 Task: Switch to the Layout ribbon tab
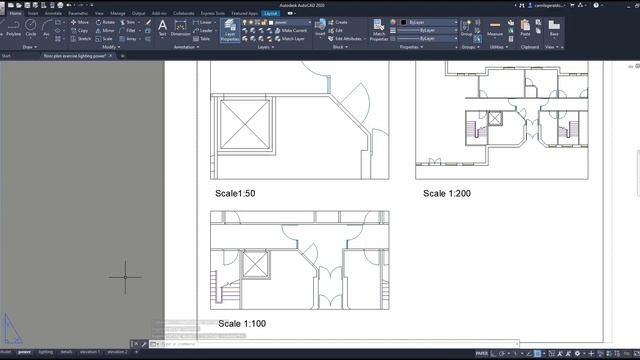(270, 13)
